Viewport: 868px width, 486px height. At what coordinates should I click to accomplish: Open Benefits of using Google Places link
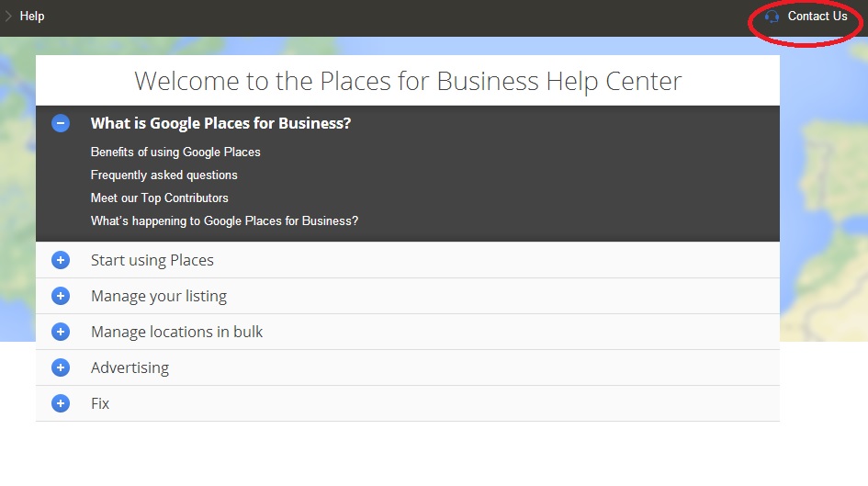(175, 152)
